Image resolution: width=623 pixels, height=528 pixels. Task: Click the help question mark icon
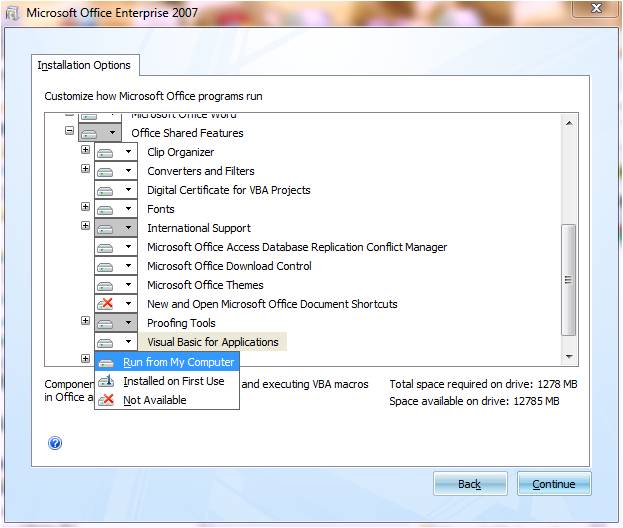click(55, 443)
